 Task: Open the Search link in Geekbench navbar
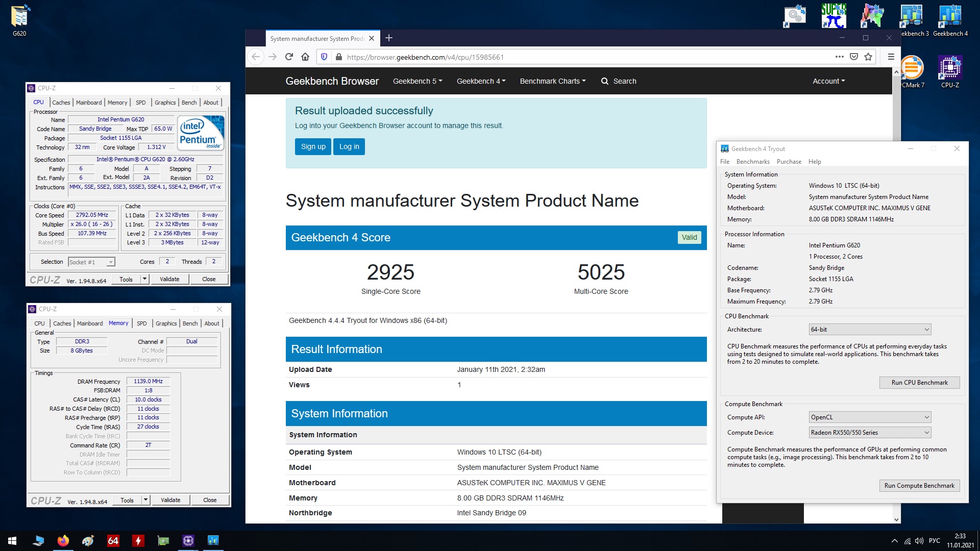619,81
